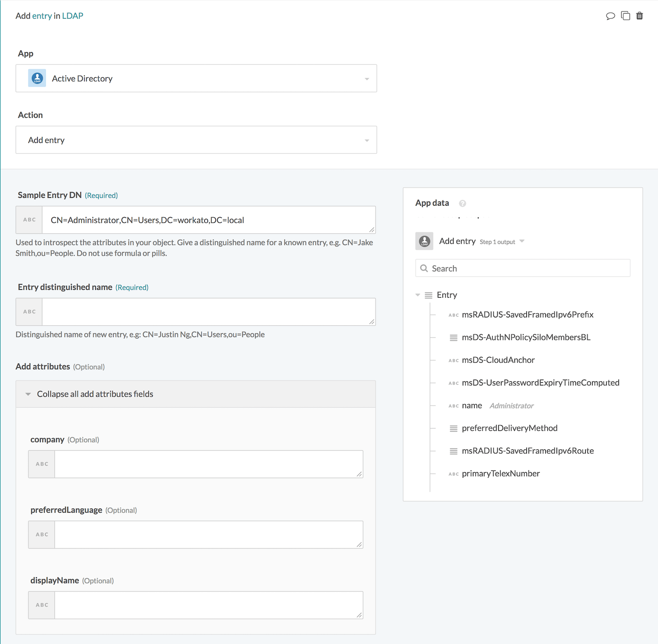This screenshot has width=658, height=644.
Task: Duplicate the step using the copy icon
Action: point(626,15)
